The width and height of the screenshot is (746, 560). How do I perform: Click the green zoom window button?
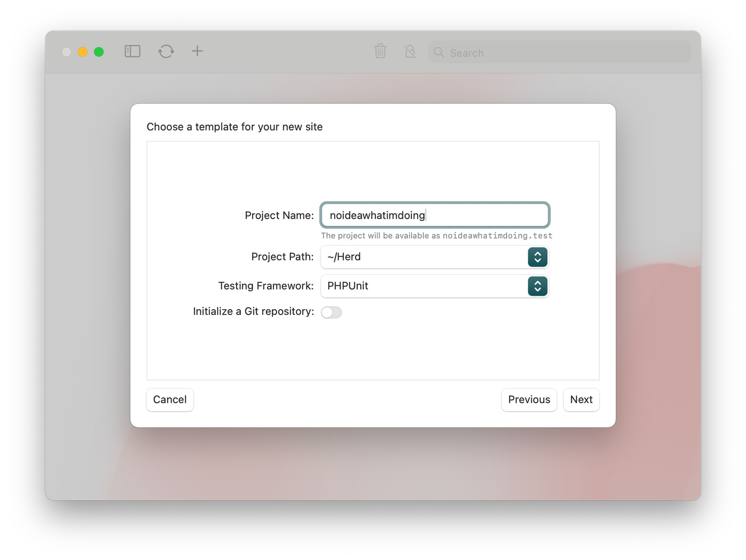99,52
